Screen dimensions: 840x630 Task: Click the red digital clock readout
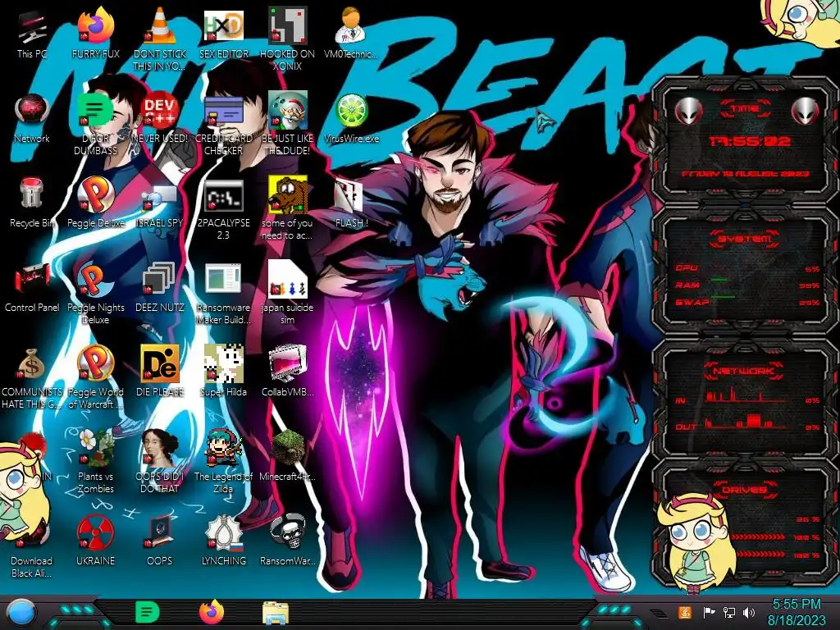coord(749,141)
